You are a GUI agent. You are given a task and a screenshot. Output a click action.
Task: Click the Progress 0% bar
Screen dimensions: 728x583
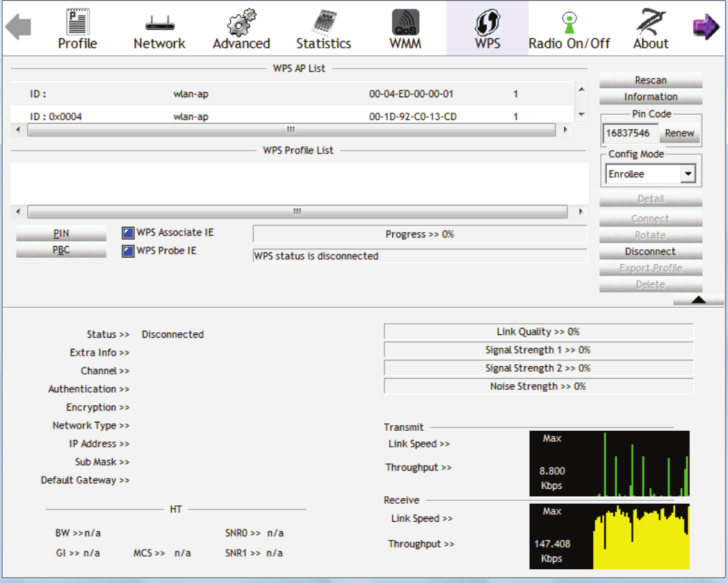tap(420, 234)
